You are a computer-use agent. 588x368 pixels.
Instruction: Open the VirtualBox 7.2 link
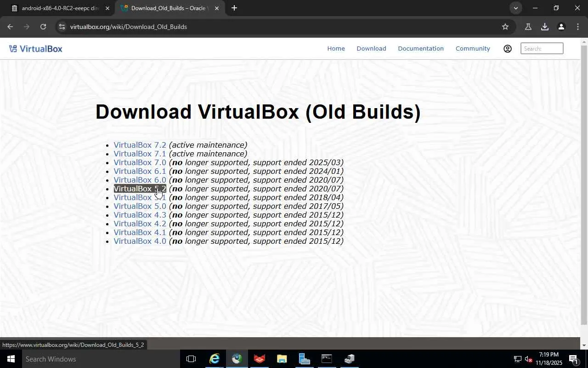[x=140, y=145]
